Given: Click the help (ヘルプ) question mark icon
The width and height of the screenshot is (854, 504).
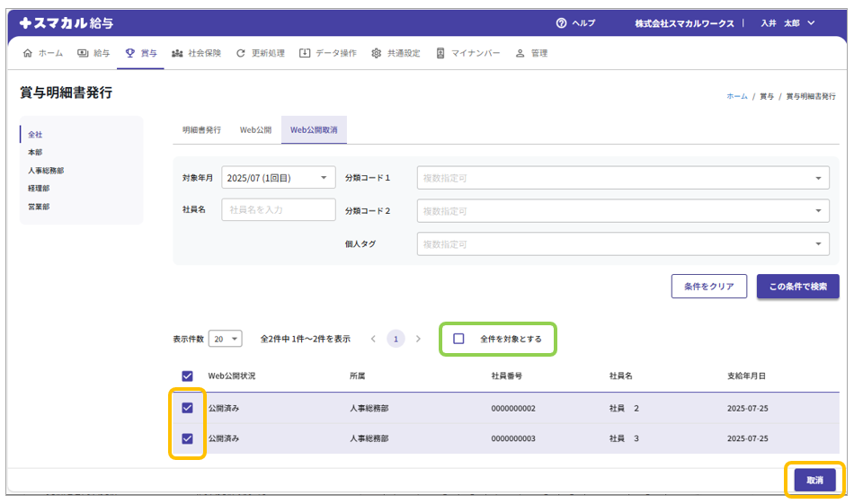Looking at the screenshot, I should click(x=562, y=23).
